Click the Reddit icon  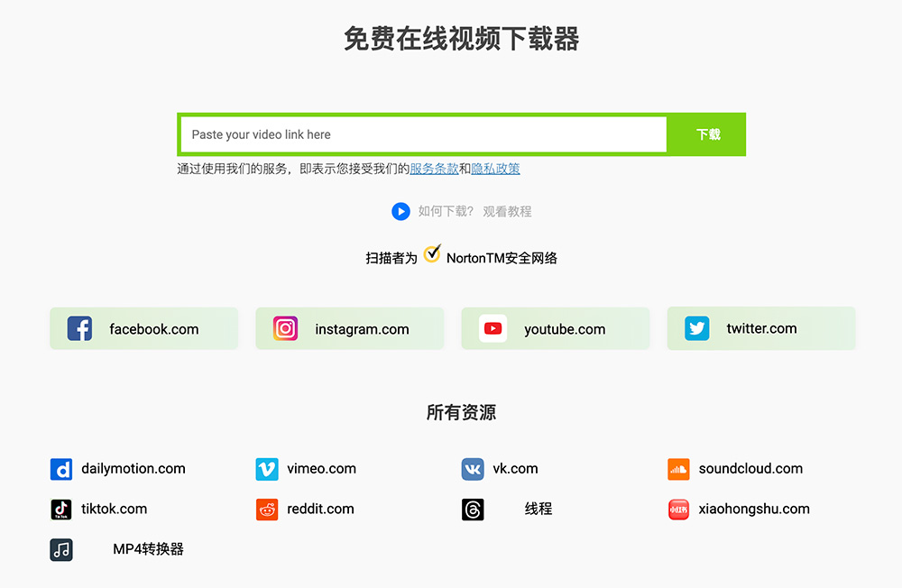(x=267, y=510)
